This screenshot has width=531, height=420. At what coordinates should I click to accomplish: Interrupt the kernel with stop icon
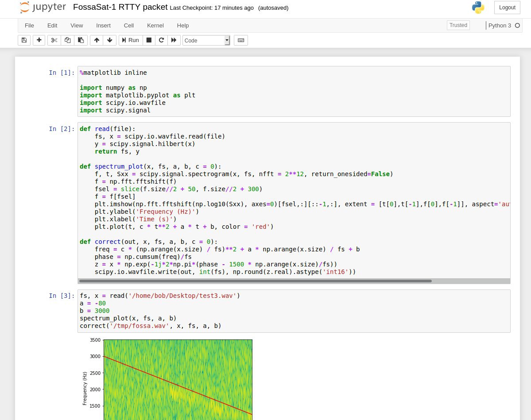pyautogui.click(x=149, y=40)
